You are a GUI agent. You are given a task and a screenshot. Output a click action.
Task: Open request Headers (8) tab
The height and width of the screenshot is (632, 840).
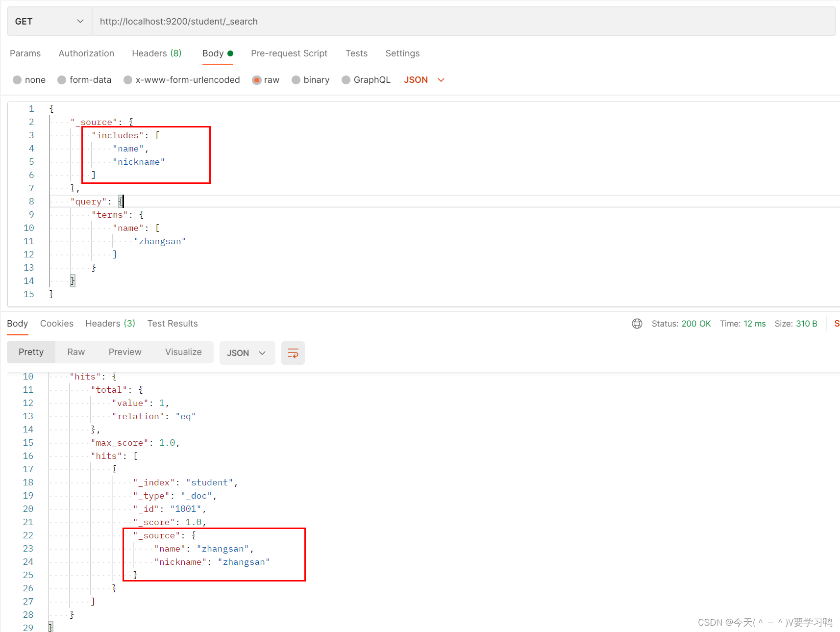(157, 53)
